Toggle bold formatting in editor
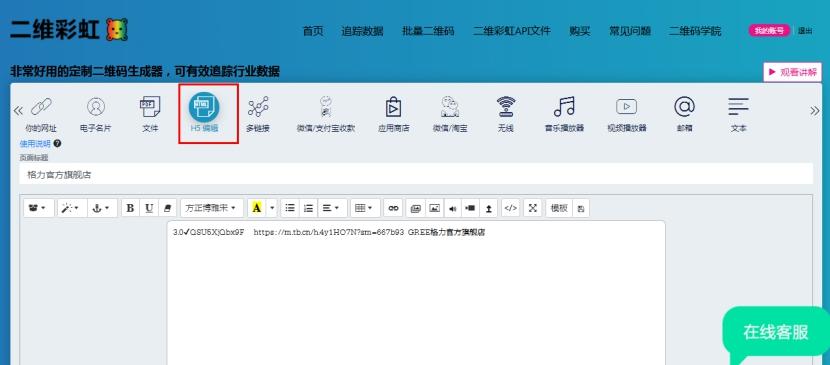830x365 pixels. tap(130, 208)
